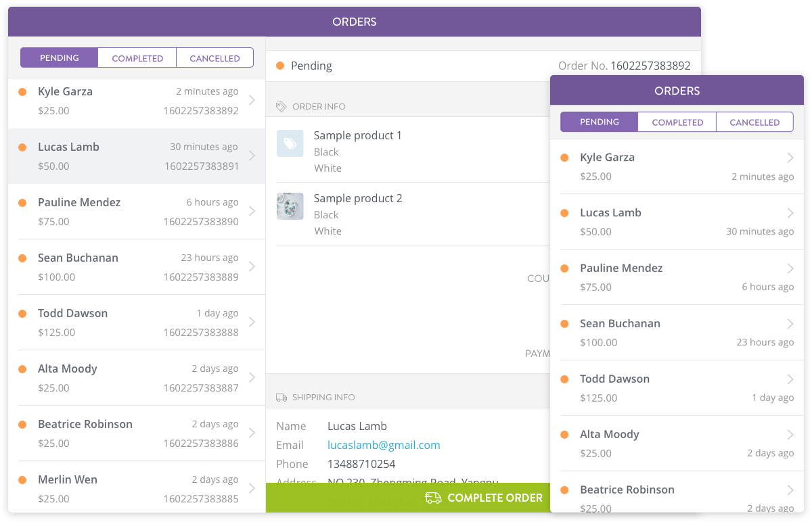Click the Sample product 1 placeholder image

(290, 143)
